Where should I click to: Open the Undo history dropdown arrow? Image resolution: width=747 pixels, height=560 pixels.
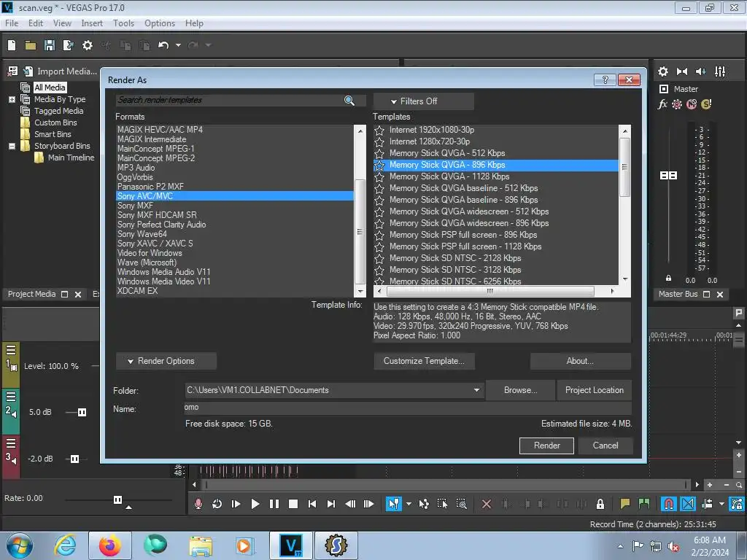178,45
